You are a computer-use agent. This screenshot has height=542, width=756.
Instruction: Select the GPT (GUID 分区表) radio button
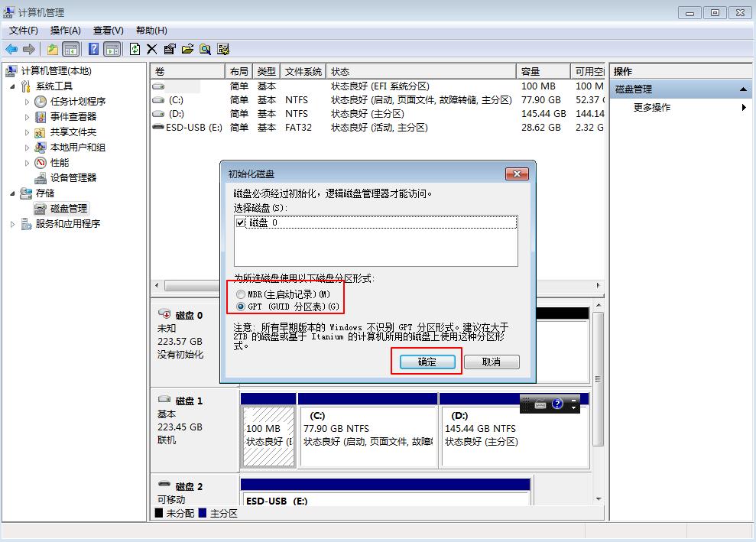pyautogui.click(x=242, y=305)
